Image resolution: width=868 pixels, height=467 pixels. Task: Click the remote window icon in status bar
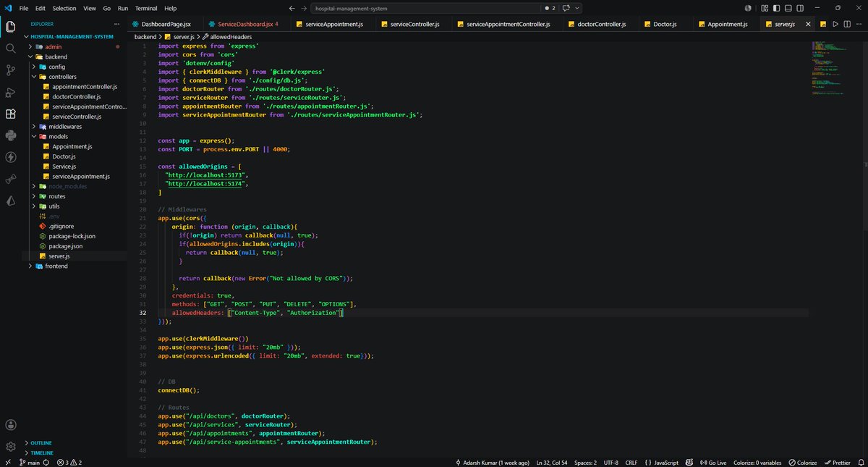(x=8, y=462)
